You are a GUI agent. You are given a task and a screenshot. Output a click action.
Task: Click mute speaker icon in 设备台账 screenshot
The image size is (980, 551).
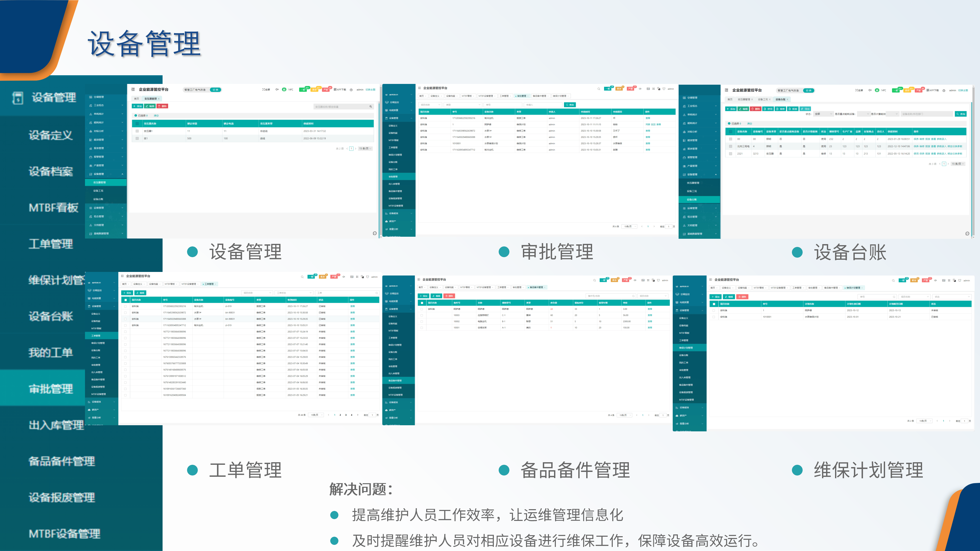870,90
